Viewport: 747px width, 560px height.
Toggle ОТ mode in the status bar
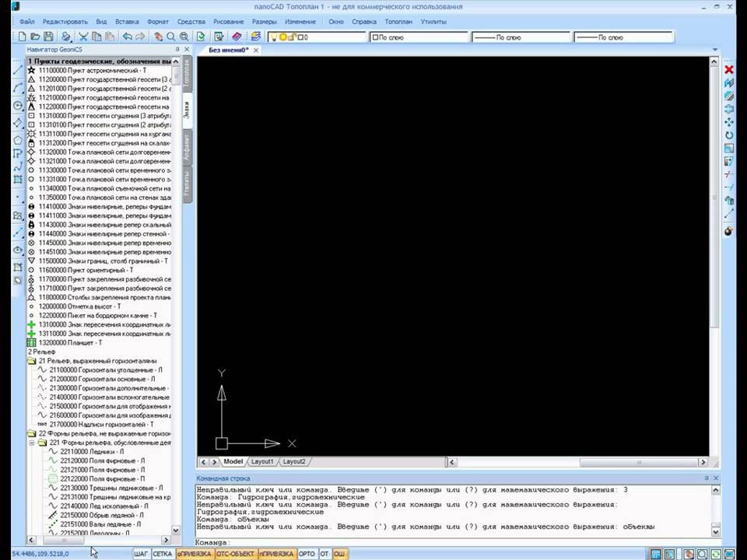pos(324,554)
